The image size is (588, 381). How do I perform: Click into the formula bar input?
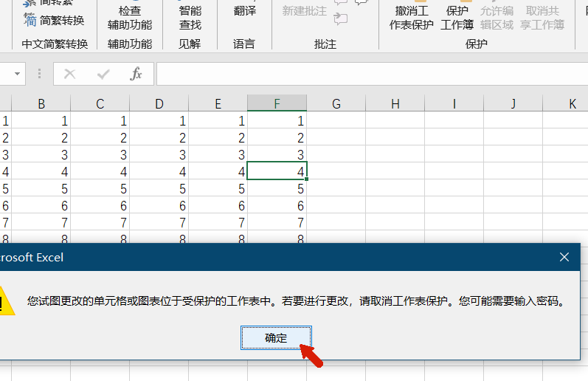(x=372, y=74)
